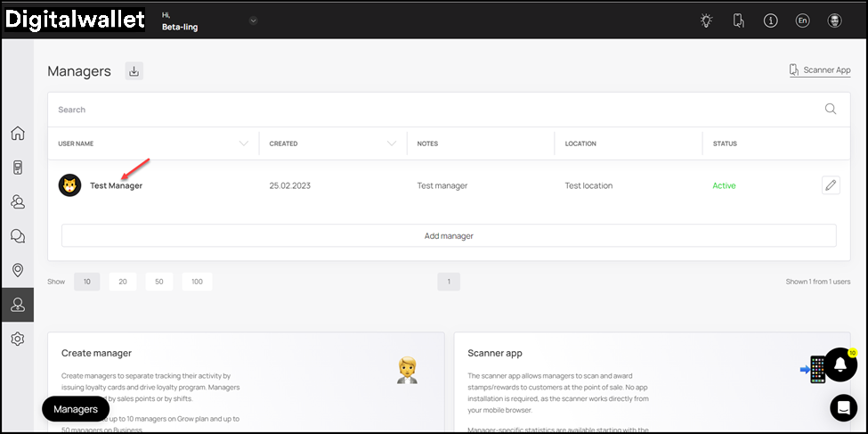This screenshot has height=434, width=868.
Task: Open the Scanner App link
Action: [x=820, y=70]
